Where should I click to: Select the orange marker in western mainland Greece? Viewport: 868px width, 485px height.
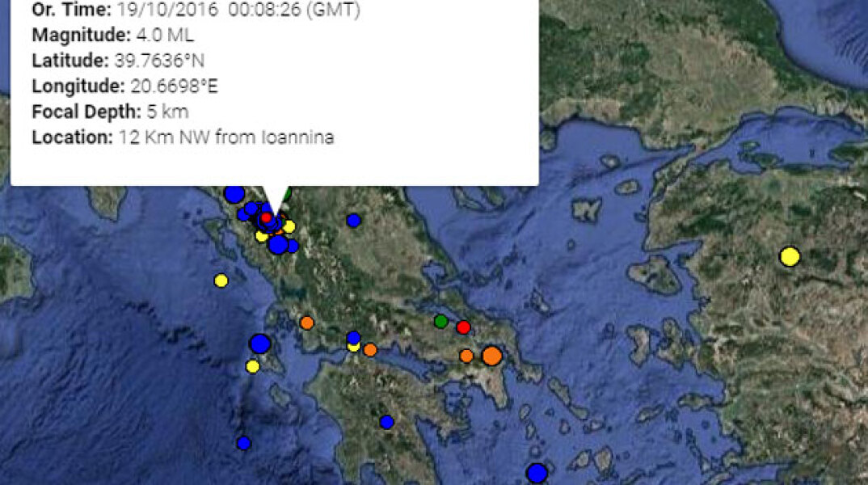pos(306,323)
